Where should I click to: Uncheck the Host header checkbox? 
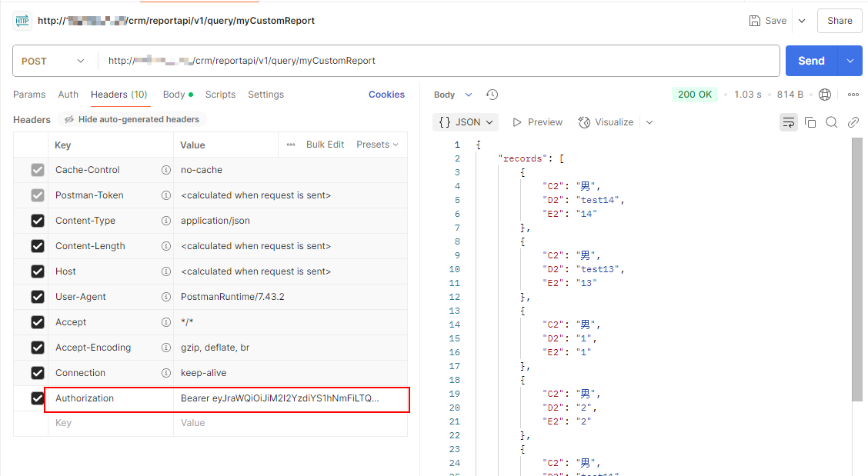pos(38,271)
